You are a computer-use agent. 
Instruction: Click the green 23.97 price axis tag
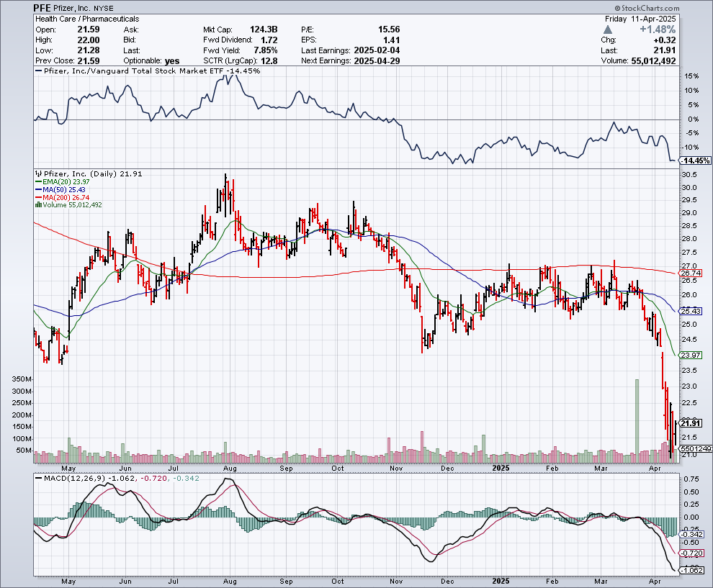click(691, 355)
